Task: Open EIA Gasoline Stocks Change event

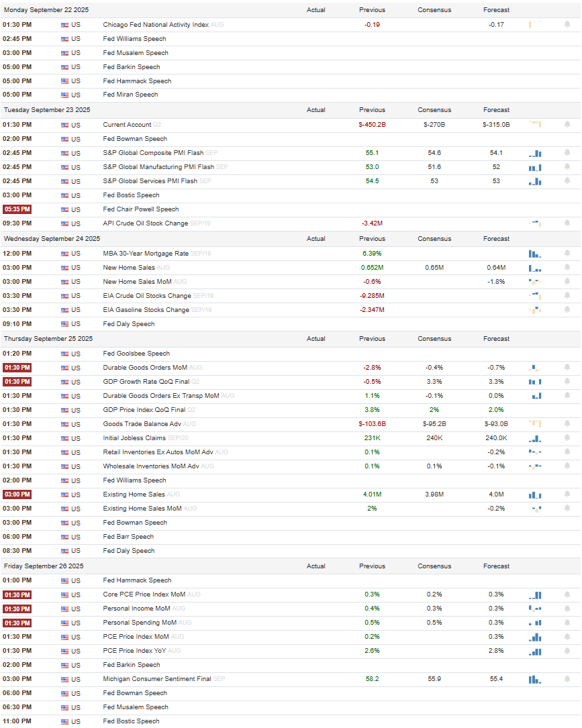Action: [x=146, y=310]
